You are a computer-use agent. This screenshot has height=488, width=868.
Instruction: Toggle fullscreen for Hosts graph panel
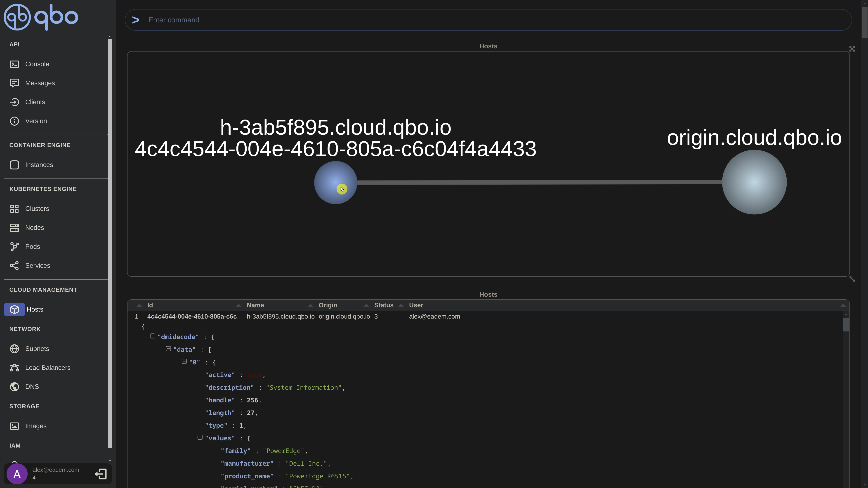point(852,49)
